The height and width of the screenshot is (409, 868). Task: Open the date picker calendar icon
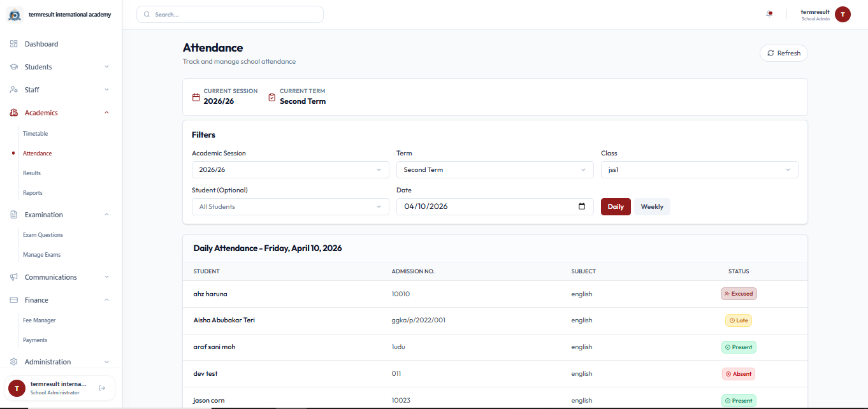pos(582,206)
